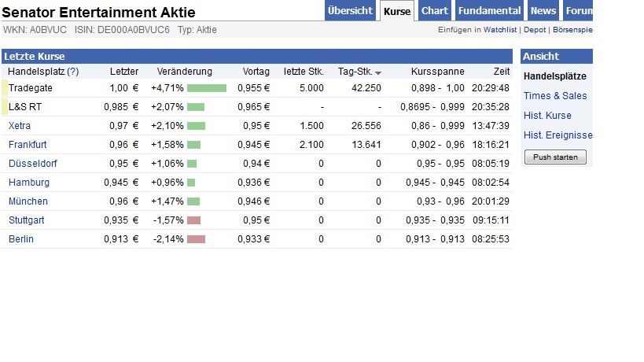644x362 pixels.
Task: Click the Handelsplatz help question mark
Action: pyautogui.click(x=72, y=72)
